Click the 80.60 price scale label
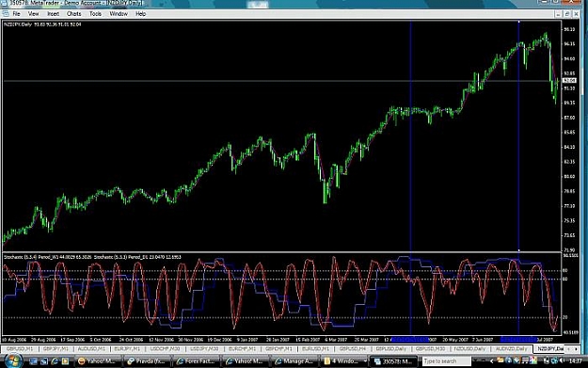Screen dimensions: 588x368 [569, 176]
